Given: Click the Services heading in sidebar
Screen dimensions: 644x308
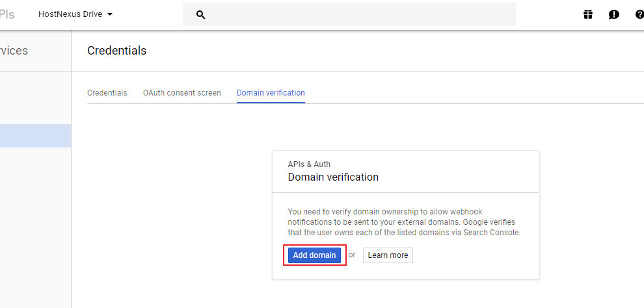Looking at the screenshot, I should [x=14, y=51].
